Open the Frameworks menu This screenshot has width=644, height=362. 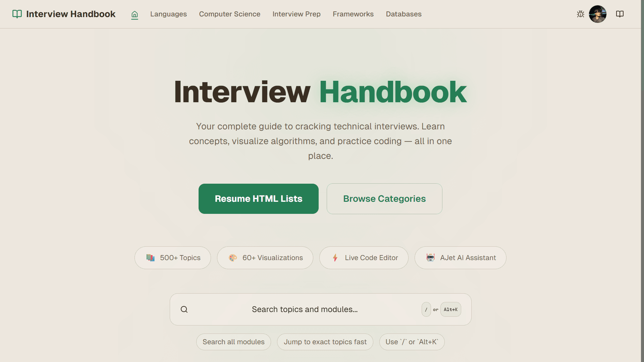click(353, 14)
